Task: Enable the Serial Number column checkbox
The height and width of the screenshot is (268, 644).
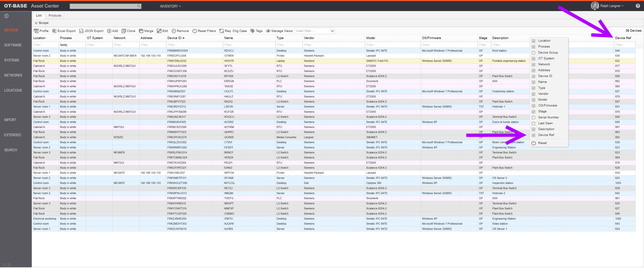Action: [533, 118]
